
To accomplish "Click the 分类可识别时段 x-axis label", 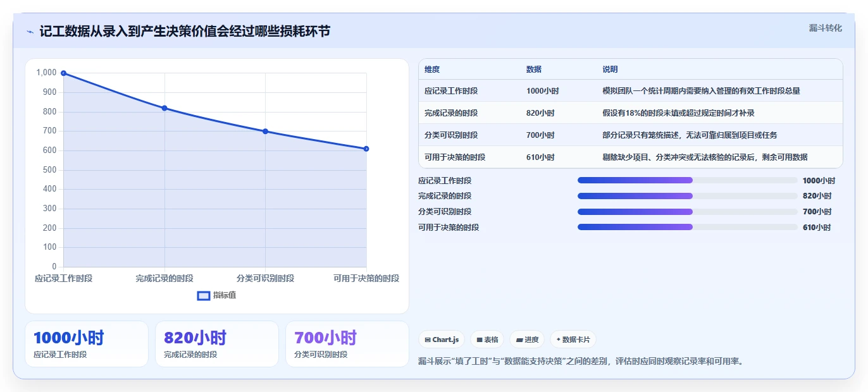I will 265,278.
